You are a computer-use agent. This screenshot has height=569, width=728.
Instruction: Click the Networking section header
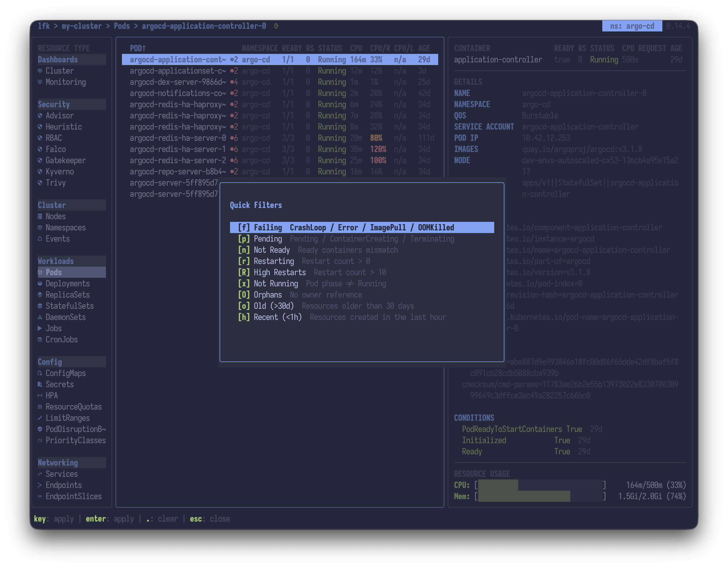pos(72,463)
